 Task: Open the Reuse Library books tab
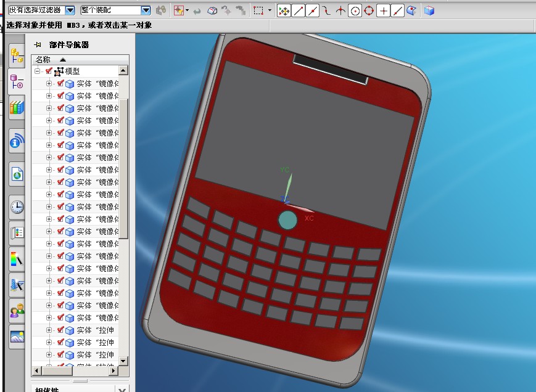tap(17, 108)
